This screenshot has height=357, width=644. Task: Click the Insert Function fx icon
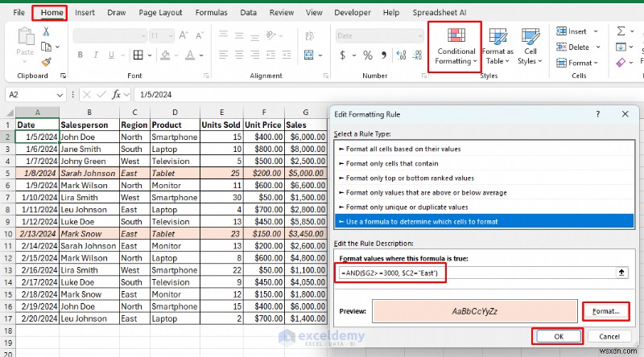[x=116, y=95]
